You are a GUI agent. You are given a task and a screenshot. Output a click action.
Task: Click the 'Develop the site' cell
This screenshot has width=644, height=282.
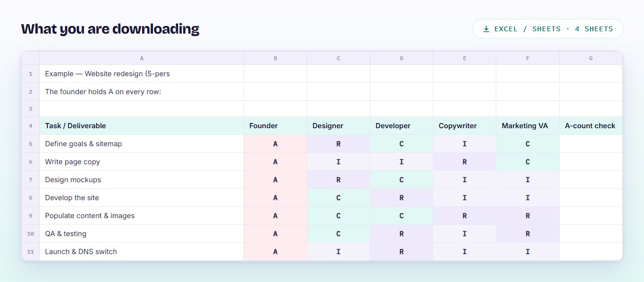tap(142, 198)
